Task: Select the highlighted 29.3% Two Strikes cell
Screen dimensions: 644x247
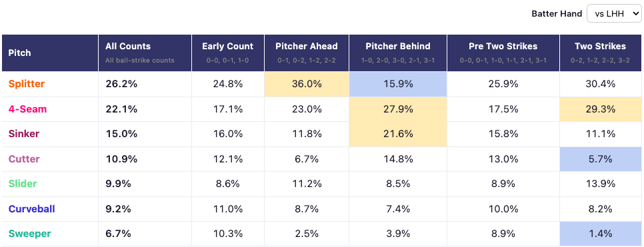Action: pyautogui.click(x=601, y=109)
